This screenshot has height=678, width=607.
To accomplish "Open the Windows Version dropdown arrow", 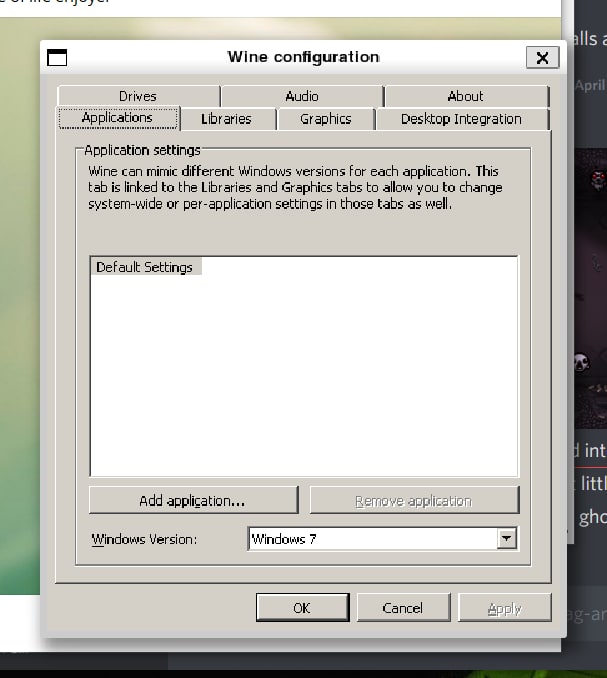I will 507,539.
